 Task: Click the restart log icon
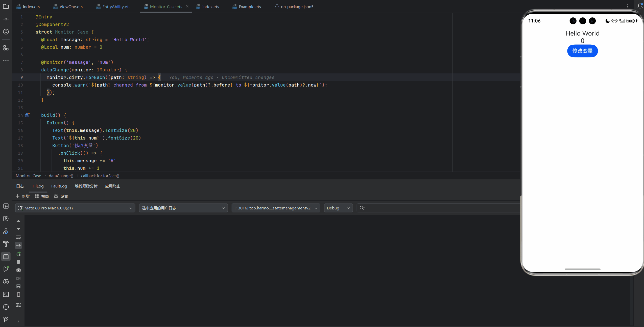[x=18, y=254]
